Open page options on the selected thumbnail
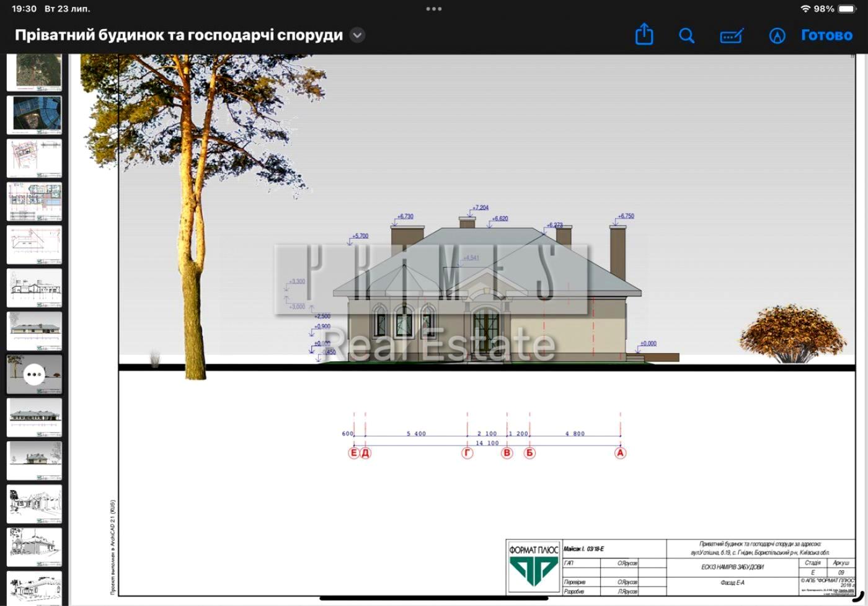Image resolution: width=868 pixels, height=606 pixels. point(34,374)
